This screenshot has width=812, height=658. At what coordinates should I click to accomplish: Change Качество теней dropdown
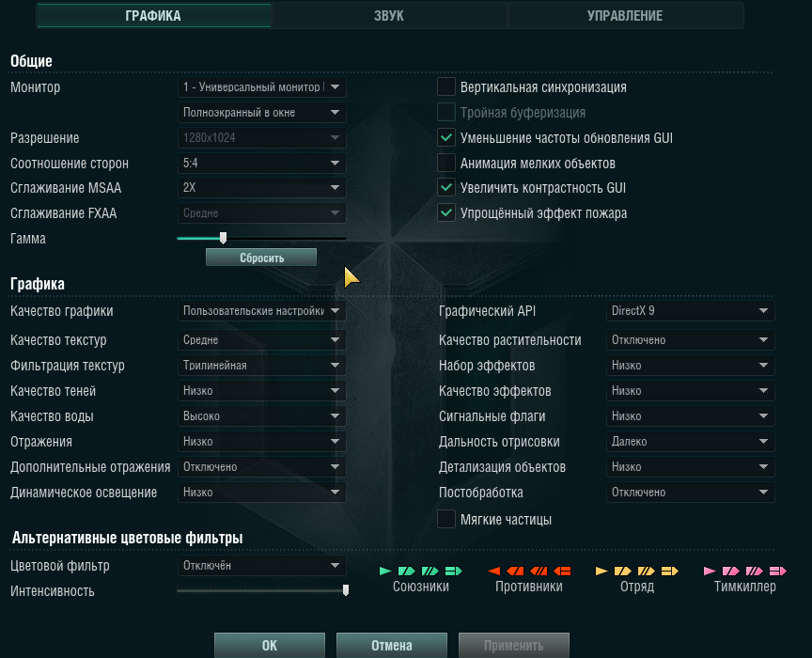click(x=261, y=391)
